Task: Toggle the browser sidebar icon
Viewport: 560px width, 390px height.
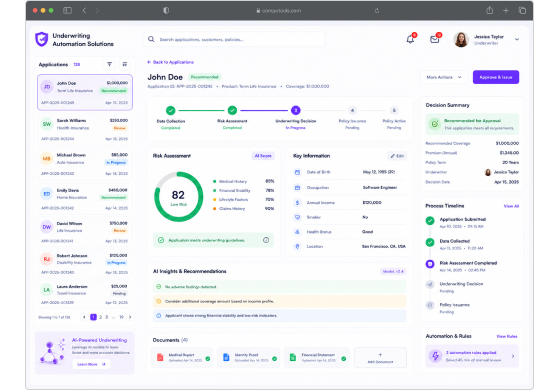Action: 68,10
